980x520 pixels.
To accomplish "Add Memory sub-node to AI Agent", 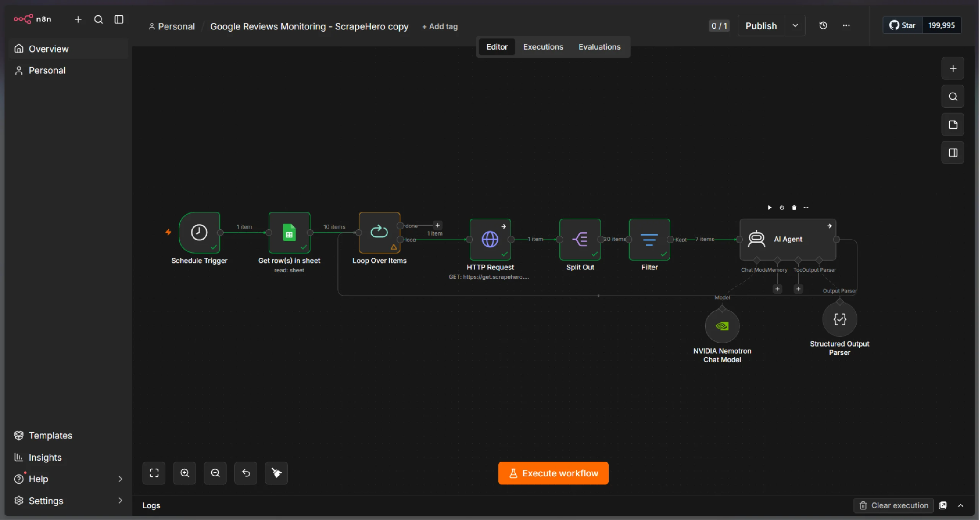I will click(777, 289).
